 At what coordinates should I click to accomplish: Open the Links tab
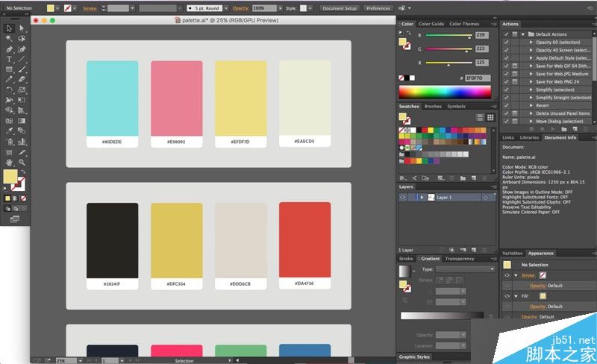[x=508, y=137]
